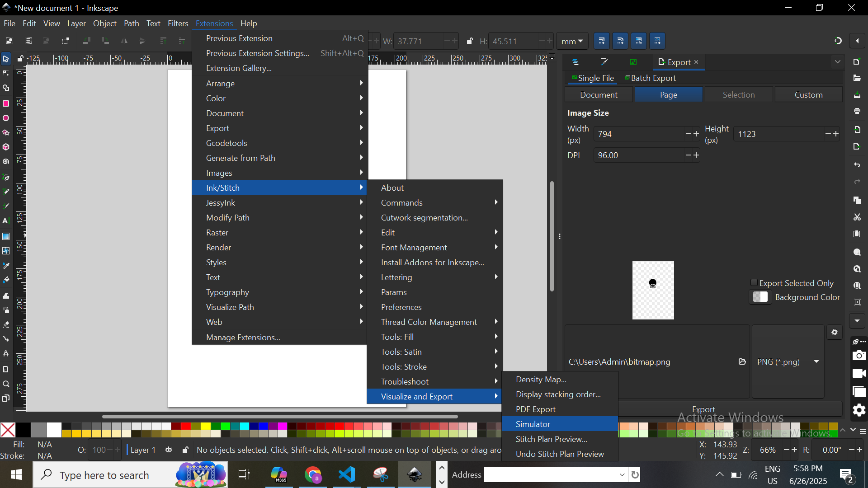Select the Spiral tool
The image size is (868, 488).
pos(6,162)
